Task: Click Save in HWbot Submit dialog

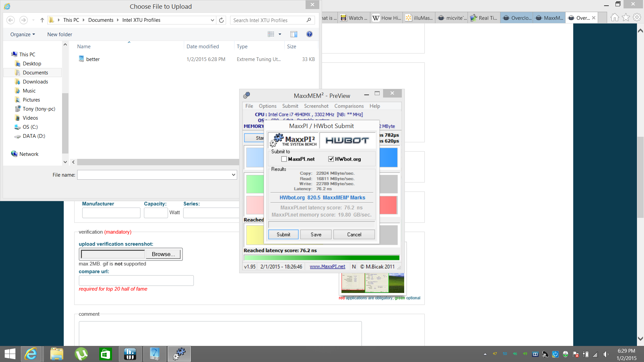Action: 316,235
